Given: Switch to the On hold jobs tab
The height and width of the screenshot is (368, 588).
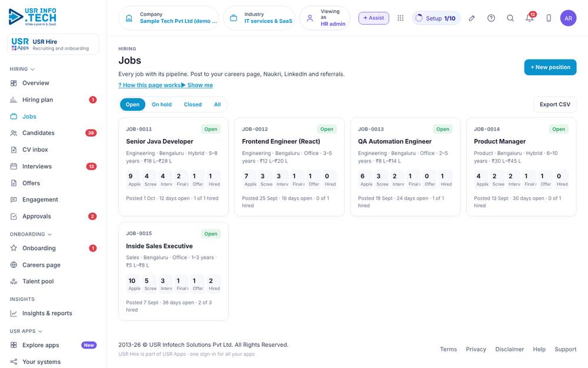Looking at the screenshot, I should pyautogui.click(x=162, y=104).
